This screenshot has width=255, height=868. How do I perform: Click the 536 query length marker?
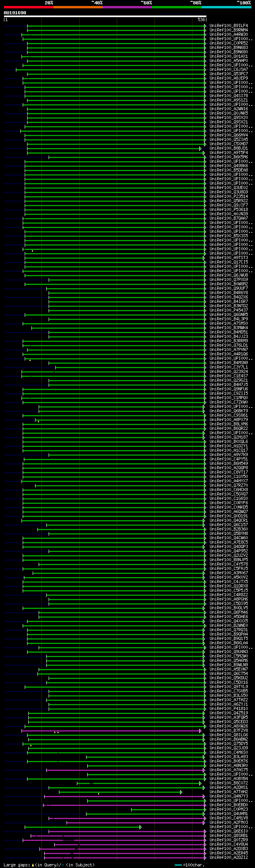(x=201, y=20)
